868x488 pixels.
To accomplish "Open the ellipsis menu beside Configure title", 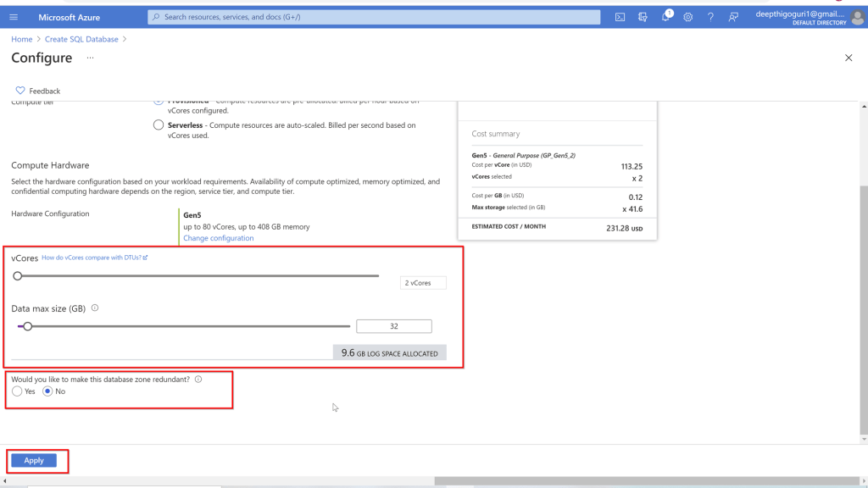I will pos(90,58).
